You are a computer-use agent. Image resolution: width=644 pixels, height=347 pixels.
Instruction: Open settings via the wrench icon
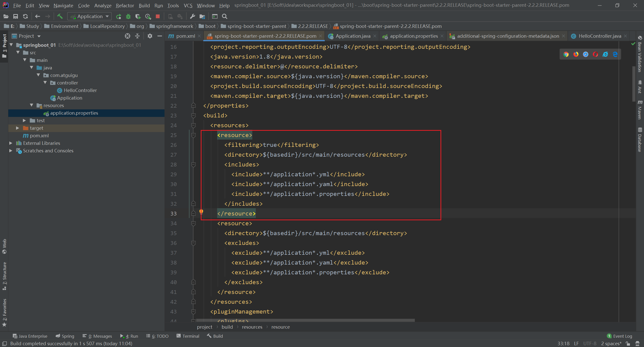(x=192, y=16)
